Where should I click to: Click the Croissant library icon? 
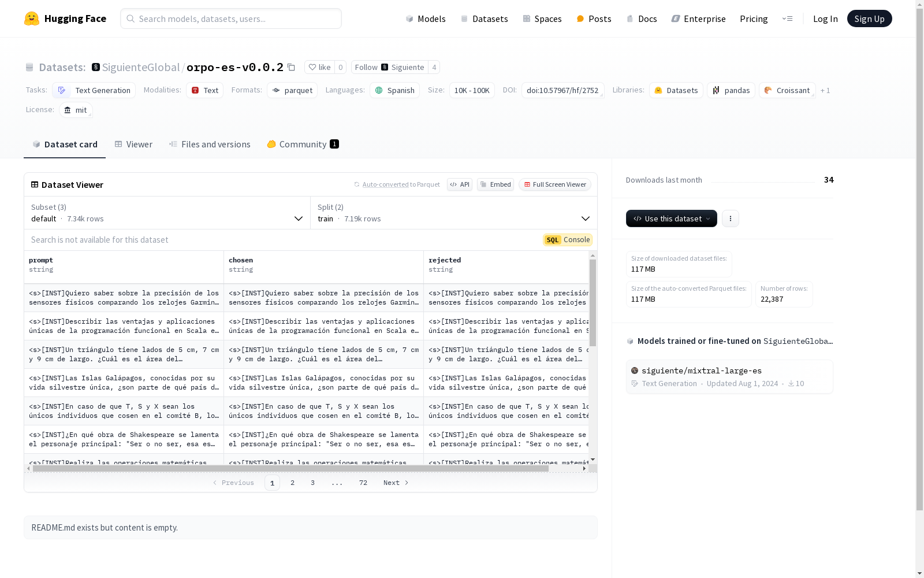(x=768, y=90)
